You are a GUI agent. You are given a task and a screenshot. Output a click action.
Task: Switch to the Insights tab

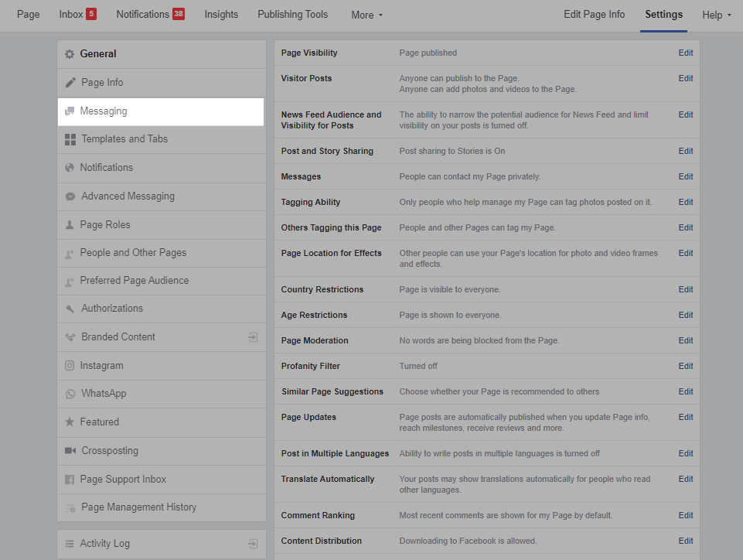click(221, 14)
